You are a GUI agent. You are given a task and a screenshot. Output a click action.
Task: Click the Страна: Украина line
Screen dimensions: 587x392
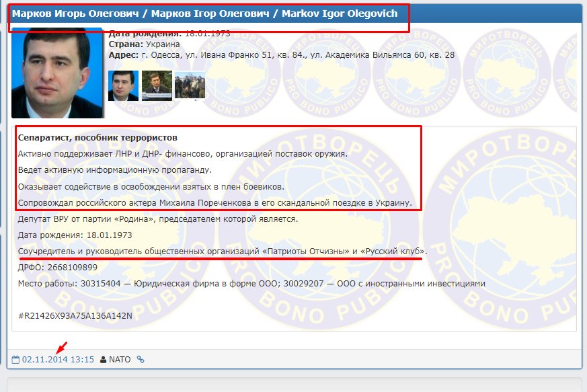[144, 44]
